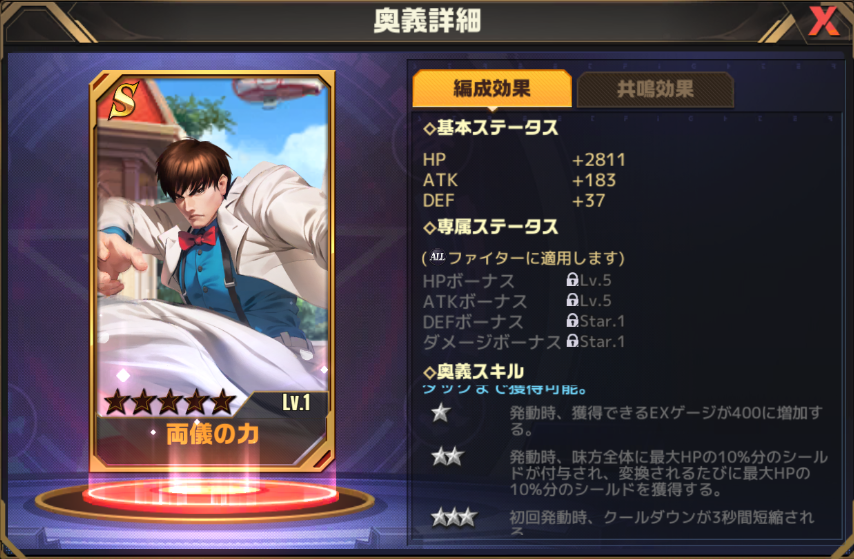Select the three-star skill icon
This screenshot has height=559, width=854.
click(453, 517)
